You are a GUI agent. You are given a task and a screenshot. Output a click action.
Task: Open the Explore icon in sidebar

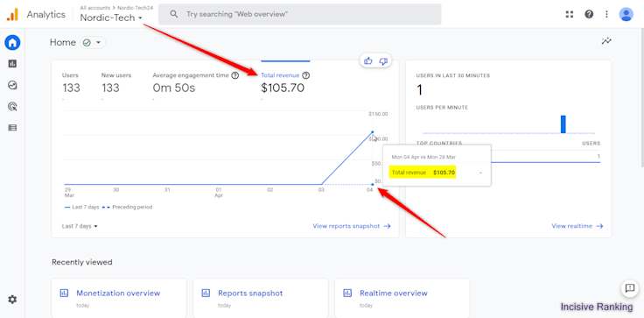12,85
